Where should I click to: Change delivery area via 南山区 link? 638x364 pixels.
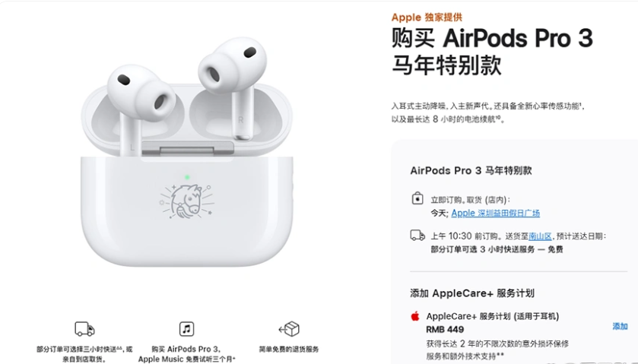point(540,236)
